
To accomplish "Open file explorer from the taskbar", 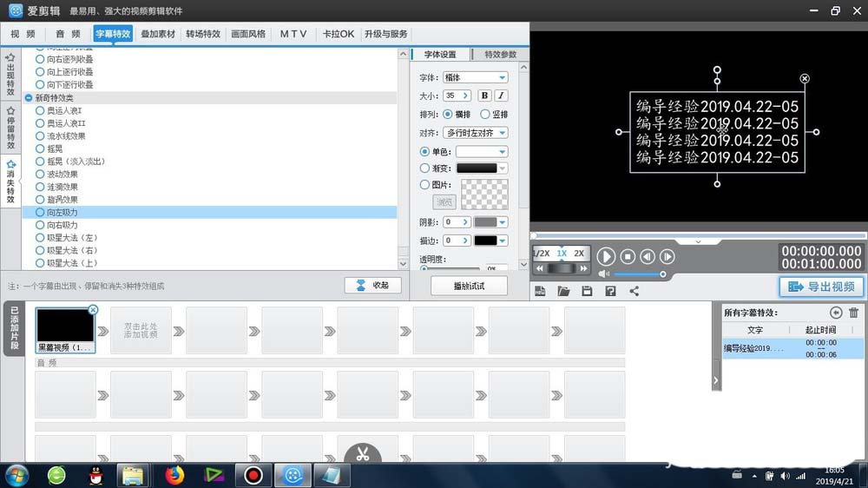I will [x=133, y=475].
